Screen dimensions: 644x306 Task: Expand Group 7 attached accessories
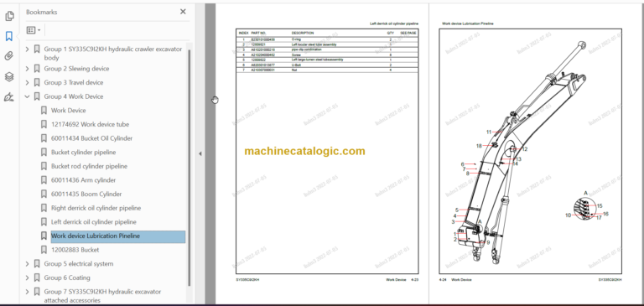tap(27, 292)
